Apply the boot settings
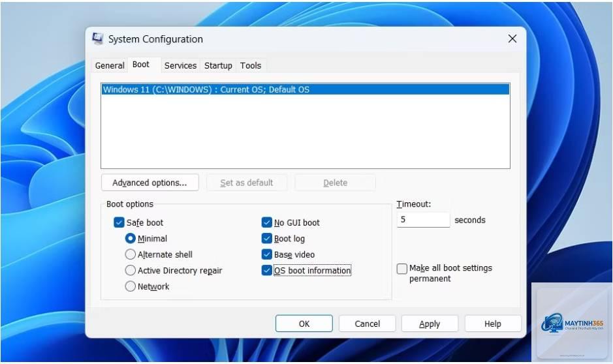This screenshot has width=613, height=364. 430,324
